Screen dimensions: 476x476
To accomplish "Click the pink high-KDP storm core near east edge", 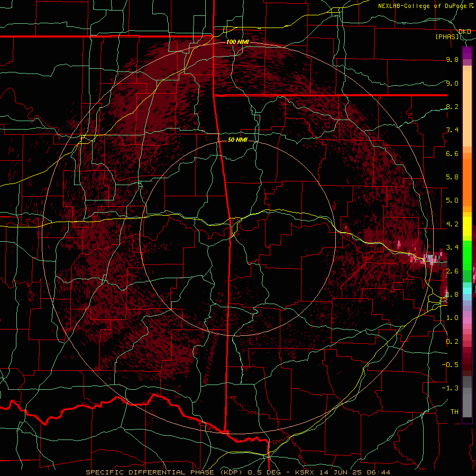I will pyautogui.click(x=429, y=259).
